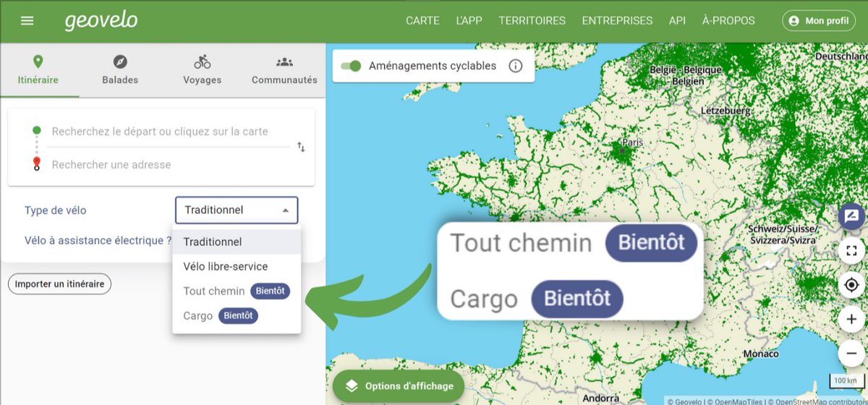Choose Vélo libre-service option

(x=237, y=266)
